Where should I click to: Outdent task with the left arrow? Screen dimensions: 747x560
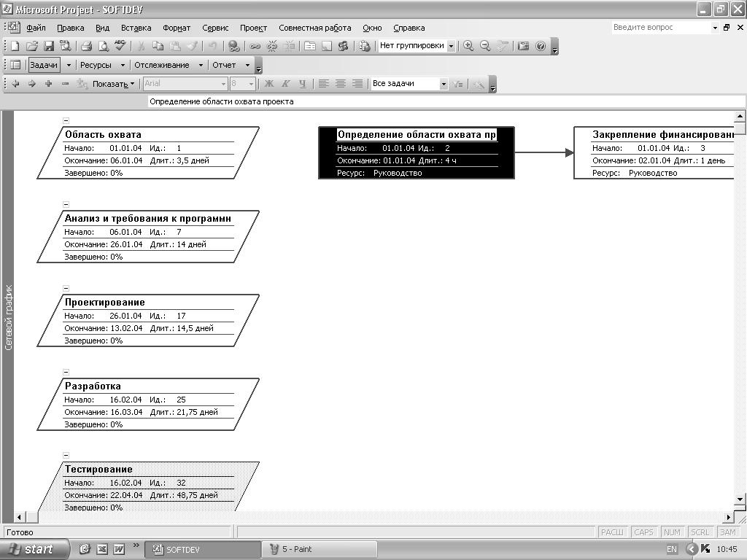click(x=15, y=84)
